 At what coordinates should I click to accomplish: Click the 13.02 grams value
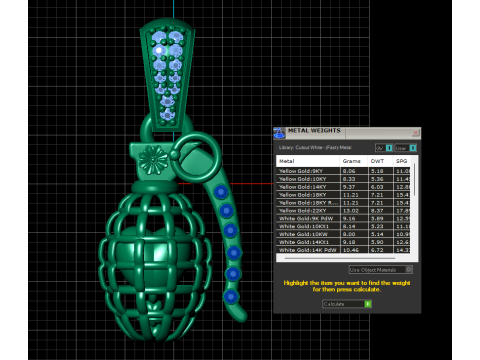coord(351,211)
